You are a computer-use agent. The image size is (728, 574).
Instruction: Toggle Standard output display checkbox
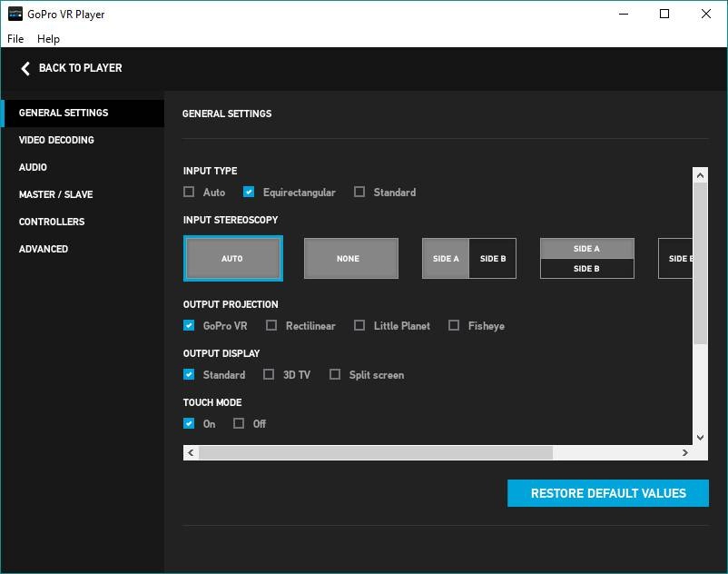click(x=189, y=374)
